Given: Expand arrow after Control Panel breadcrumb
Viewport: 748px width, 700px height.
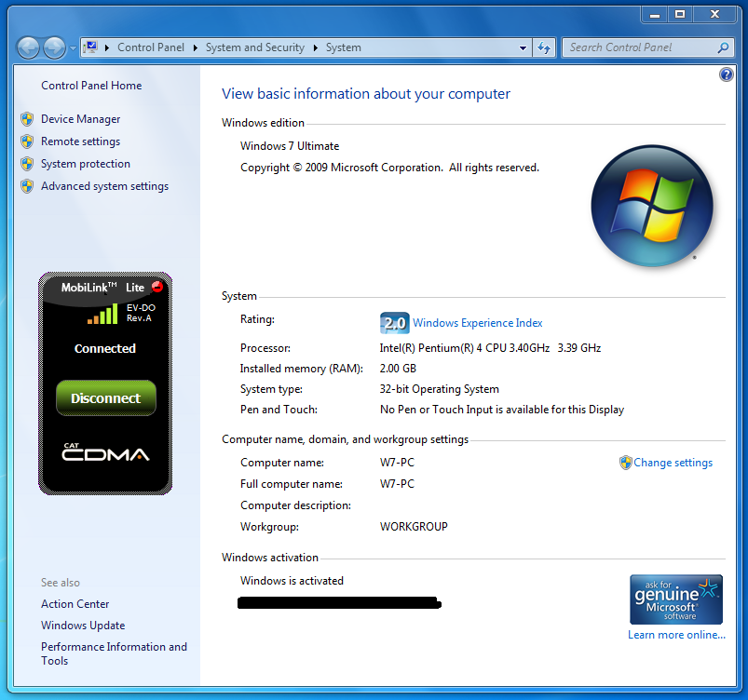Looking at the screenshot, I should pos(195,47).
